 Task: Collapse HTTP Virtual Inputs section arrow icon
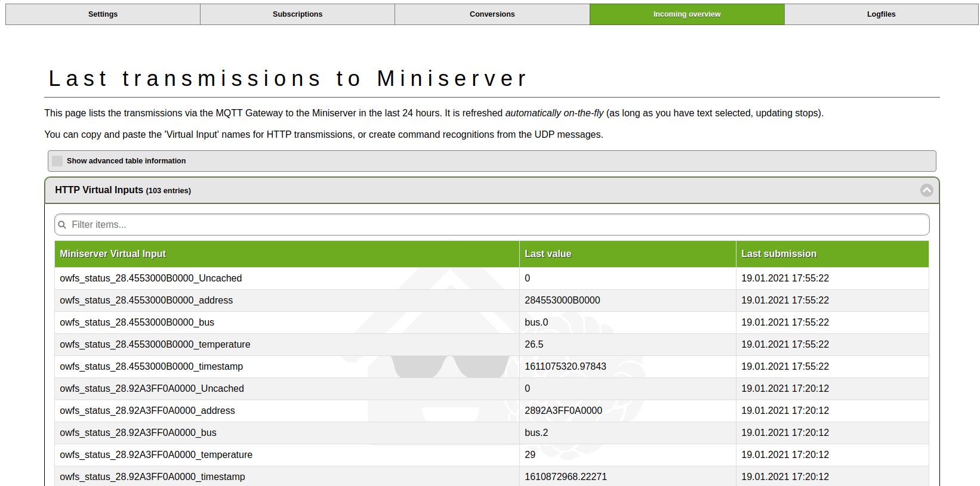click(926, 190)
